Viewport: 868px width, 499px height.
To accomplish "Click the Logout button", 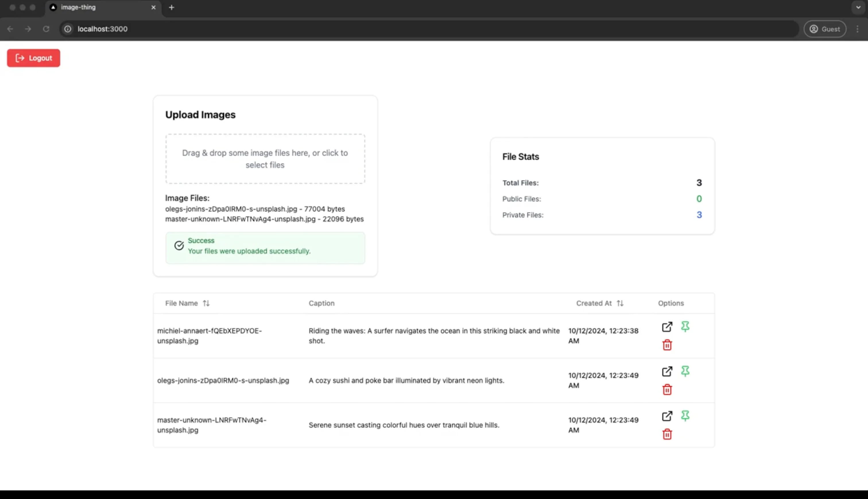I will (34, 58).
